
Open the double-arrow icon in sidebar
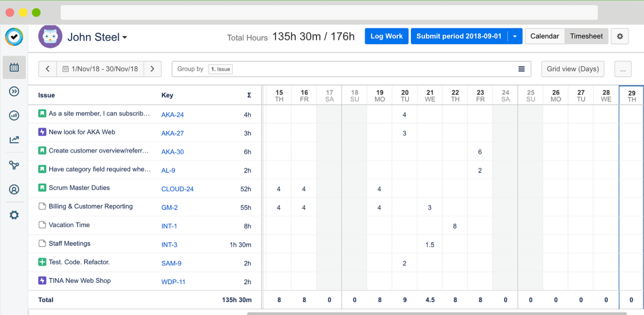[x=14, y=92]
